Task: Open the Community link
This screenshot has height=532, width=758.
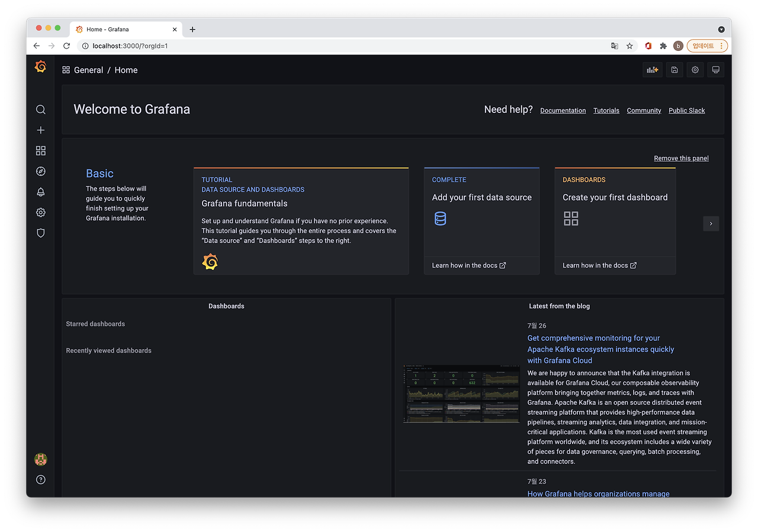Action: pyautogui.click(x=644, y=111)
